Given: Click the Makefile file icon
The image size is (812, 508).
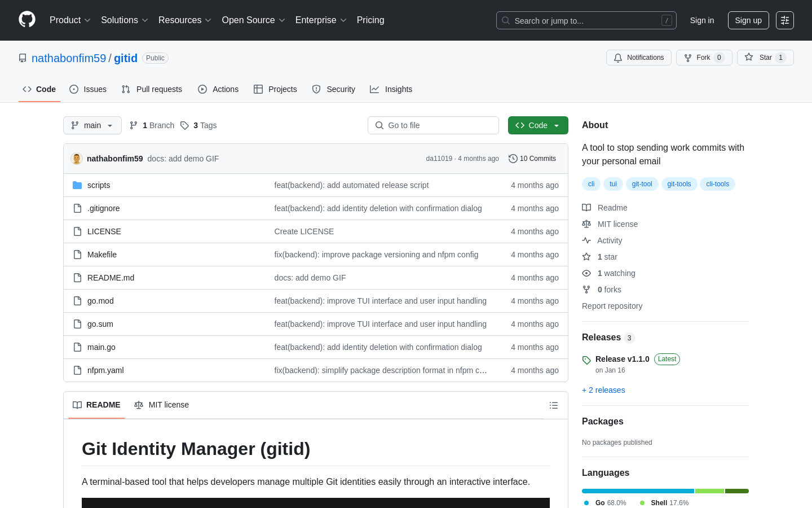Looking at the screenshot, I should point(77,255).
